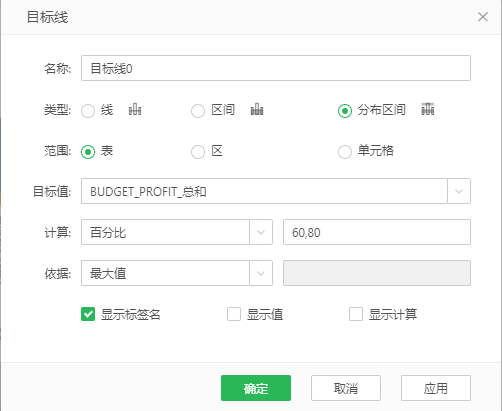Enable the 显示值 checkbox
Screen dimensions: 502x411
234,314
